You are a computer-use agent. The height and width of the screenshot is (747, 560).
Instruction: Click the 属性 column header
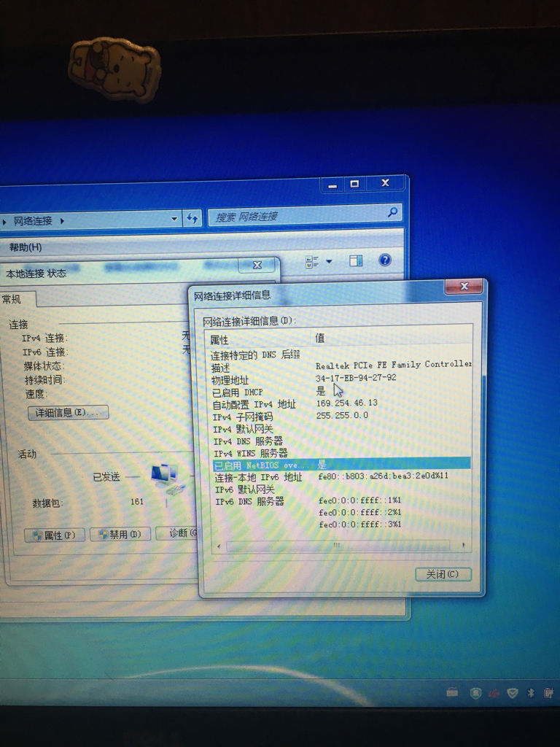coord(219,339)
